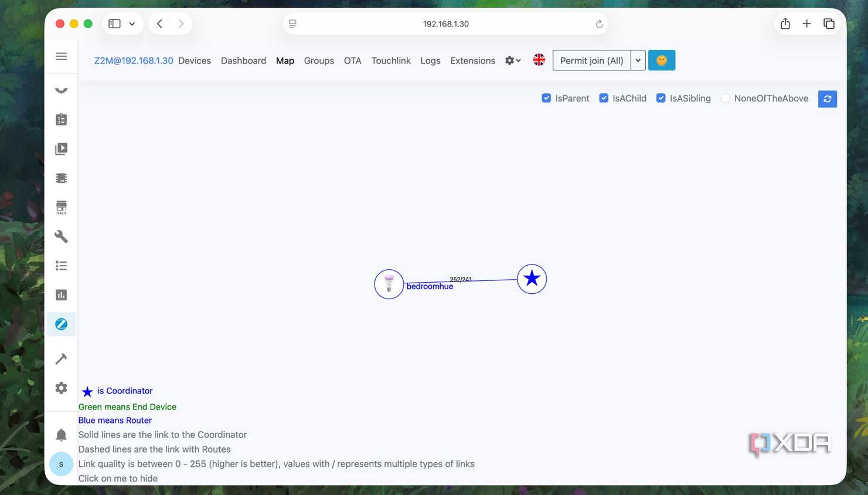The height and width of the screenshot is (495, 868).
Task: Click the yellow face theme button
Action: [661, 60]
